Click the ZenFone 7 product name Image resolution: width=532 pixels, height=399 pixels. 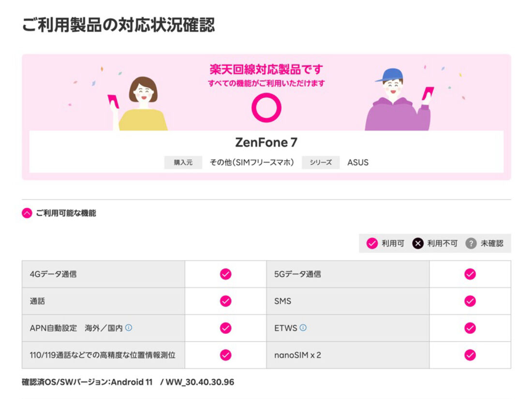tap(266, 142)
